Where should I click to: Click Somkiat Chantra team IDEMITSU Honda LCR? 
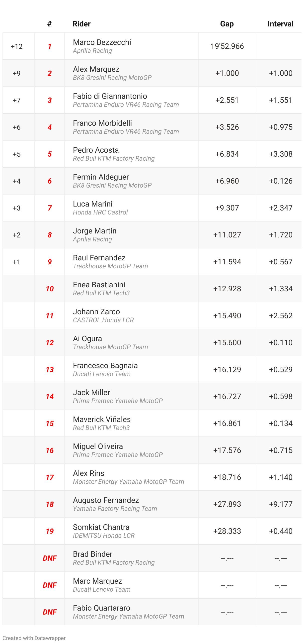(104, 535)
